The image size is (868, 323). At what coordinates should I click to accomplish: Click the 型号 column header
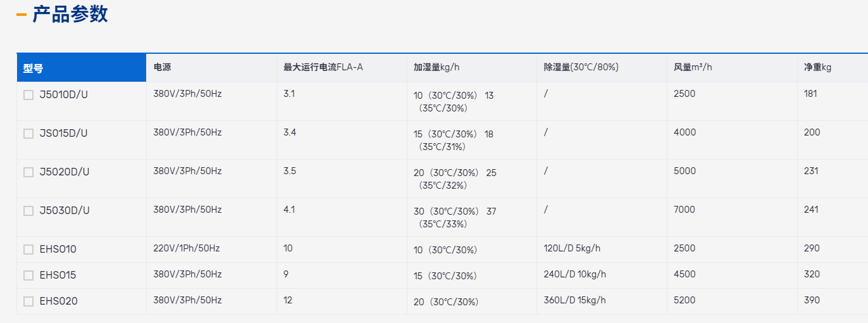(82, 68)
